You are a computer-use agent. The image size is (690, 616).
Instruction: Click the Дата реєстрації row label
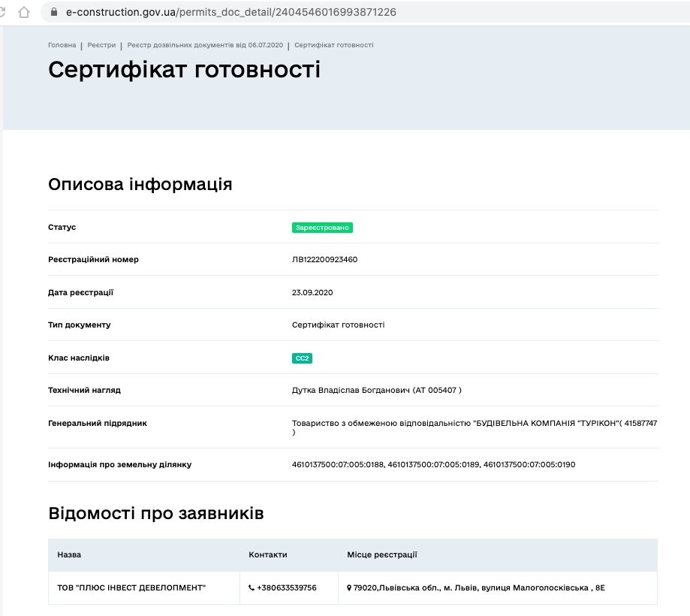[80, 292]
